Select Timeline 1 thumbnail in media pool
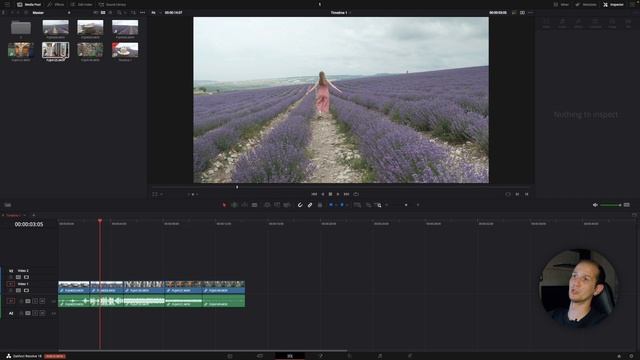Screen dimensions: 640x360 [x=125, y=50]
